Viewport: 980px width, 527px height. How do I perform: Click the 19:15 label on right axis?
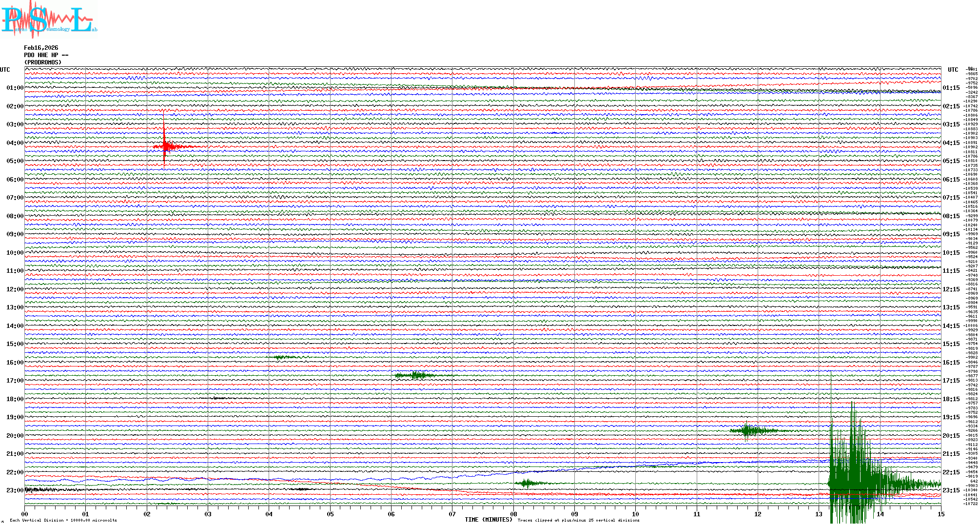click(x=951, y=417)
